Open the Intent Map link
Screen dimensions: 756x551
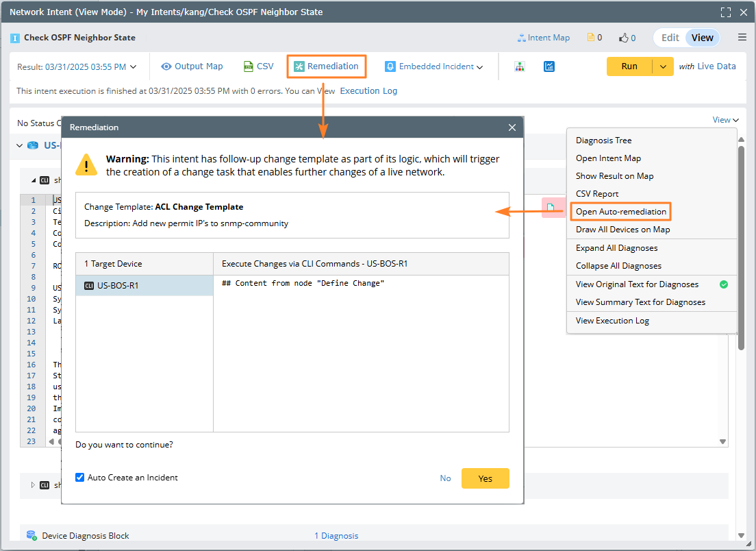(544, 38)
